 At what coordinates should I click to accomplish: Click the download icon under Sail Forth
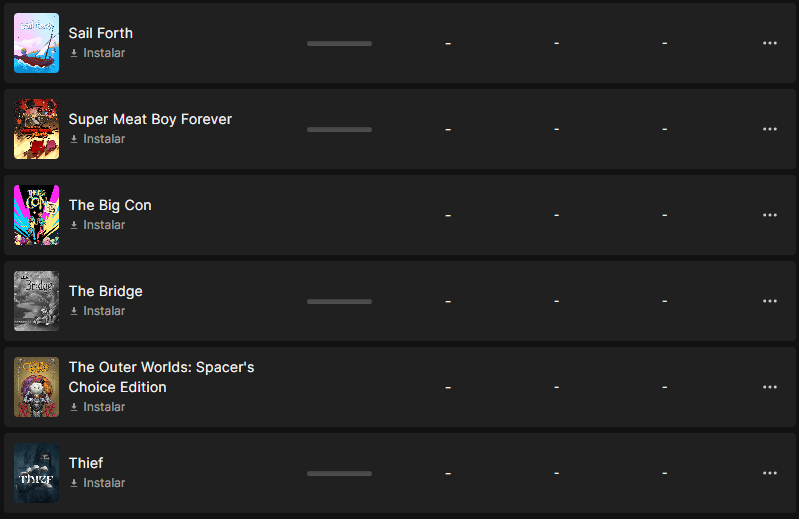coord(74,53)
